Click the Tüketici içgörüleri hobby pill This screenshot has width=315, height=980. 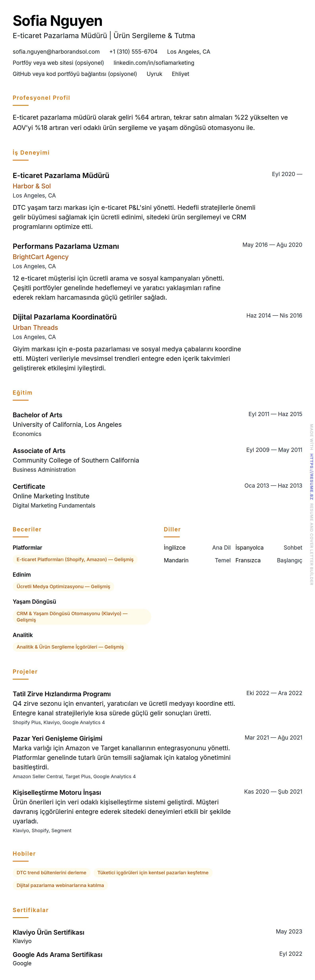(x=153, y=873)
